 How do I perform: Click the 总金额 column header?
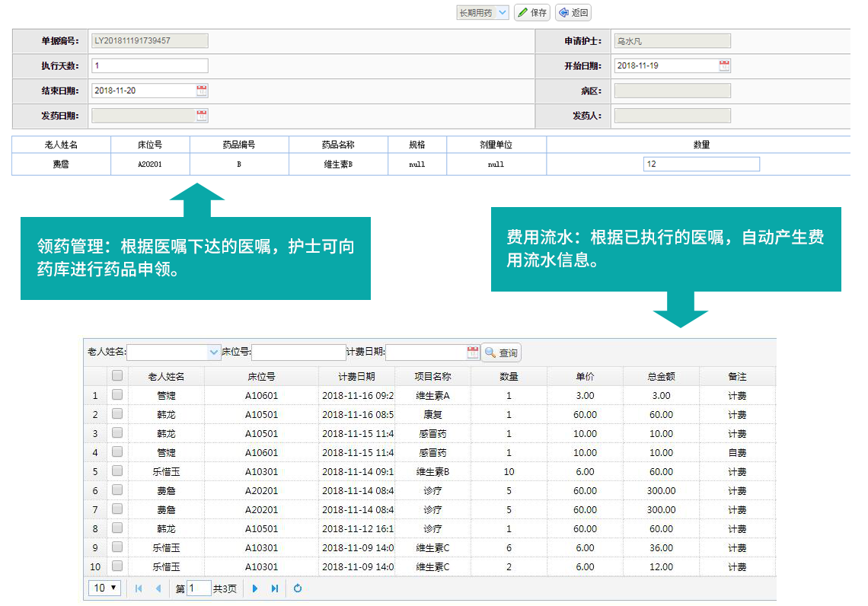tap(661, 376)
